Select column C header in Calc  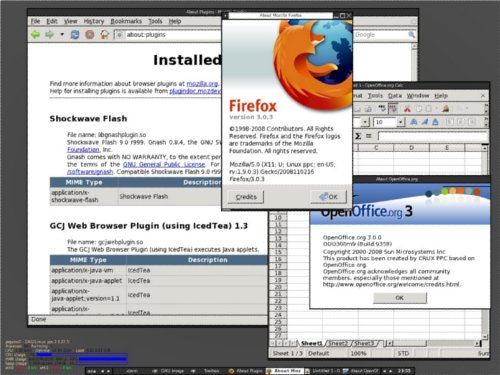376,148
